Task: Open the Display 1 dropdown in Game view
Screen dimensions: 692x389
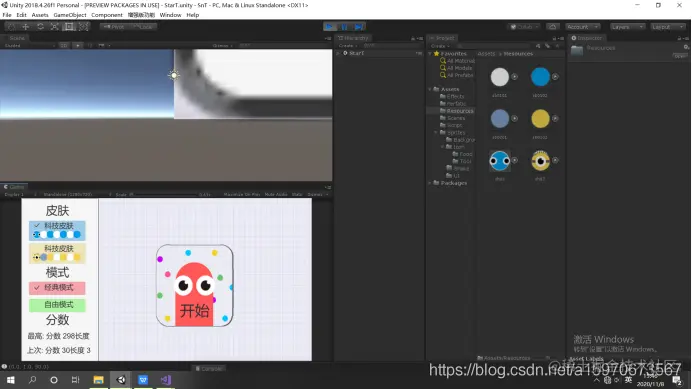Action: [20, 194]
